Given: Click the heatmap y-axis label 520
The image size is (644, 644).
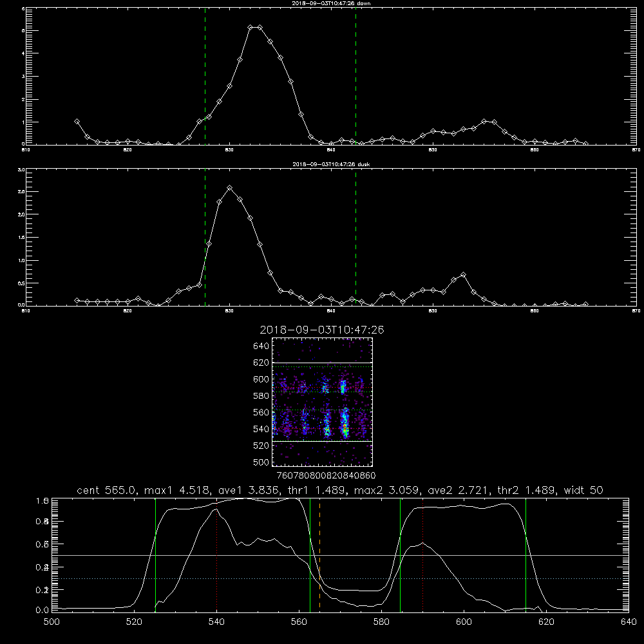Looking at the screenshot, I should point(261,446).
